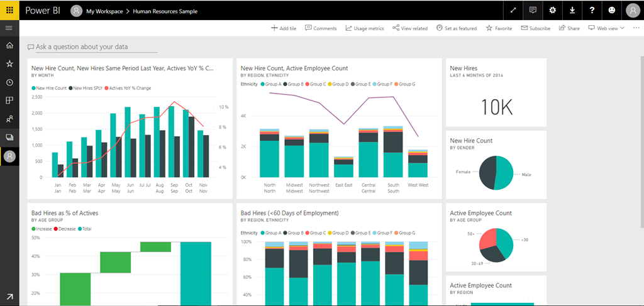Click the Get Data arrow icon

point(9,297)
